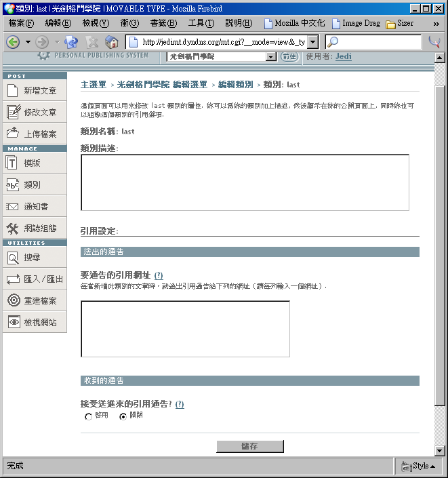Screen dimensions: 448x478
Task: Expand the address bar URL dropdown
Action: (x=312, y=42)
